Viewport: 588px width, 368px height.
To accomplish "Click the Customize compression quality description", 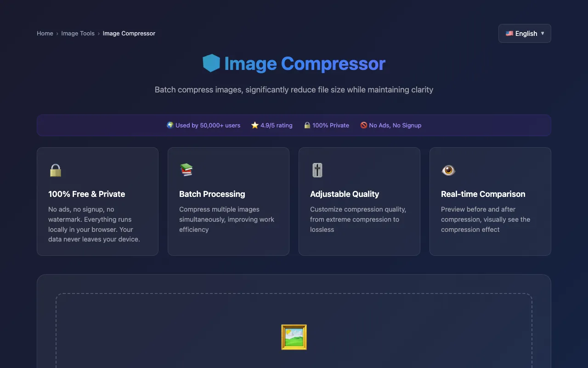I will coord(358,219).
